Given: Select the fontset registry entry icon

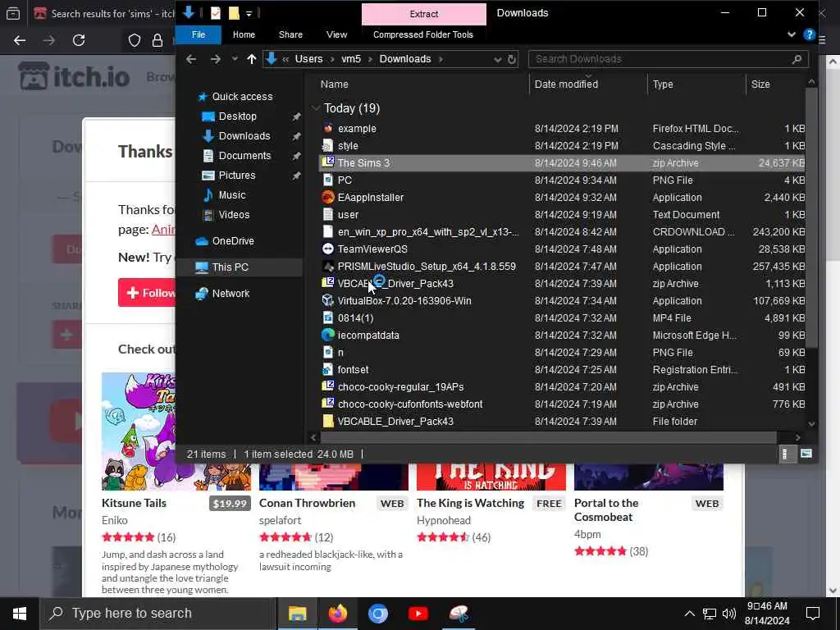Looking at the screenshot, I should coord(328,369).
